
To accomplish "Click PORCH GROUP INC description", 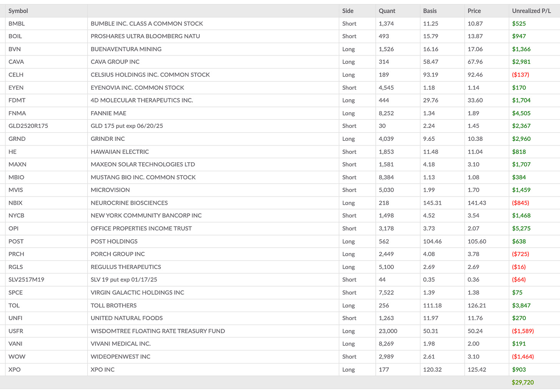I will pos(118,254).
